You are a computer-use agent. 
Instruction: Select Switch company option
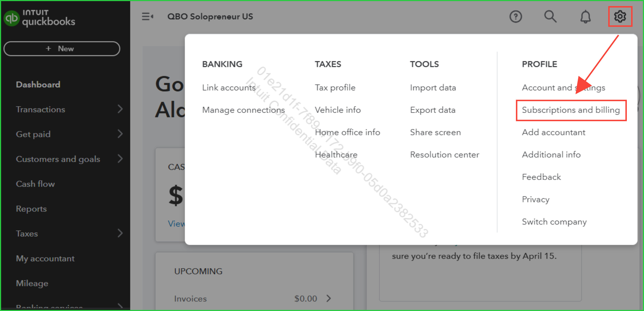(x=554, y=222)
